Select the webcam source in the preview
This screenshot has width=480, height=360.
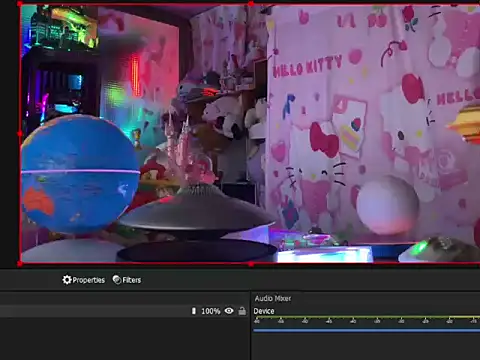pyautogui.click(x=250, y=133)
